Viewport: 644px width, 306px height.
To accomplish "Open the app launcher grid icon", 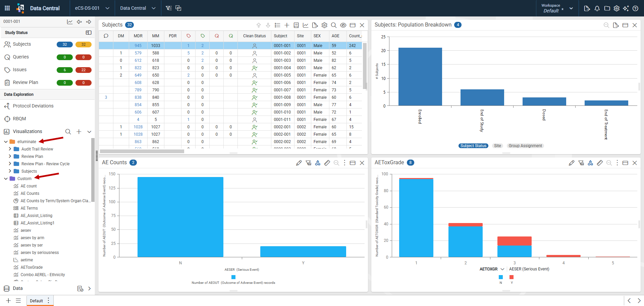I will (7, 8).
